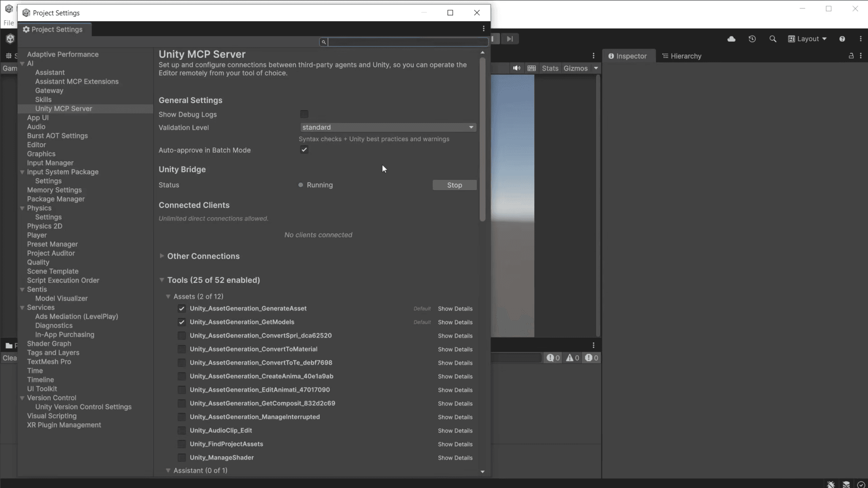Show Details for Unity_AudioClip_Edit

click(455, 431)
